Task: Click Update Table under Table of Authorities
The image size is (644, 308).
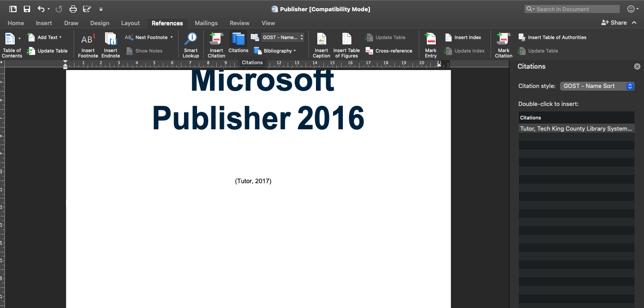Action: point(538,51)
